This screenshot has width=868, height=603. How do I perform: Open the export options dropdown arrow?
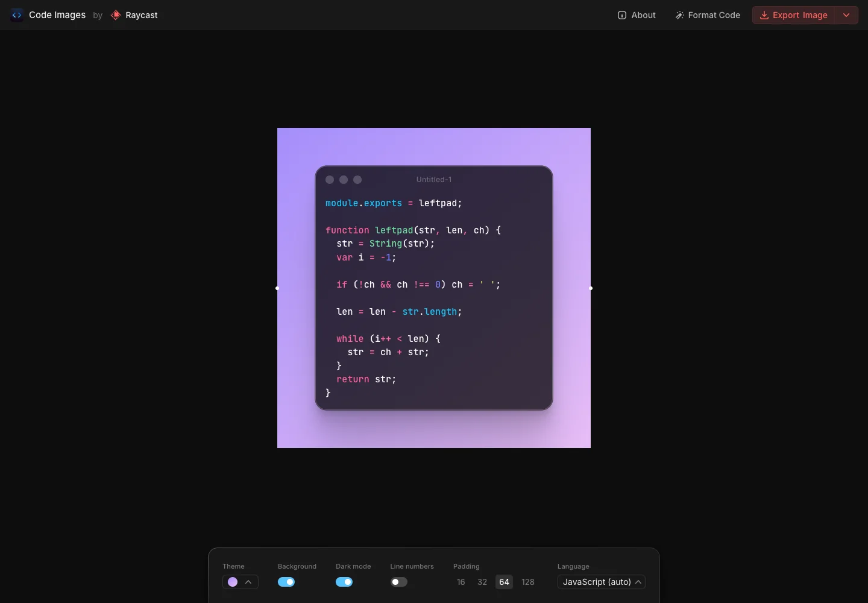point(846,15)
